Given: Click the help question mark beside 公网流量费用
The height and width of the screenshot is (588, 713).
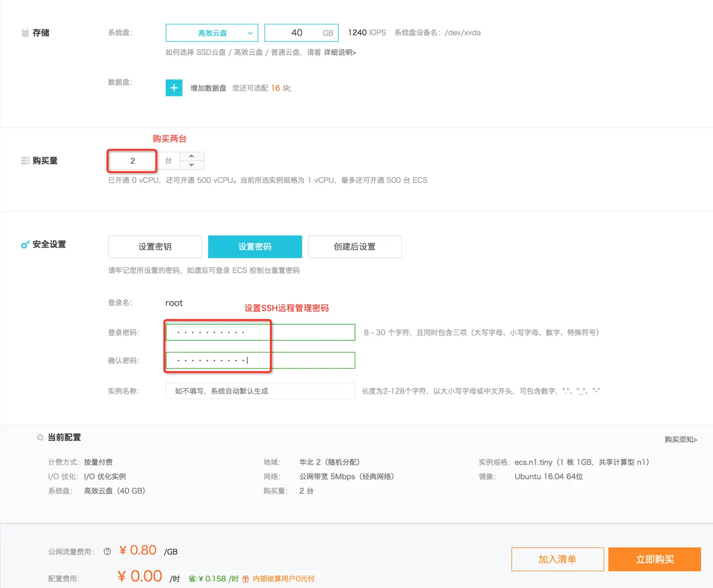Looking at the screenshot, I should (x=107, y=551).
